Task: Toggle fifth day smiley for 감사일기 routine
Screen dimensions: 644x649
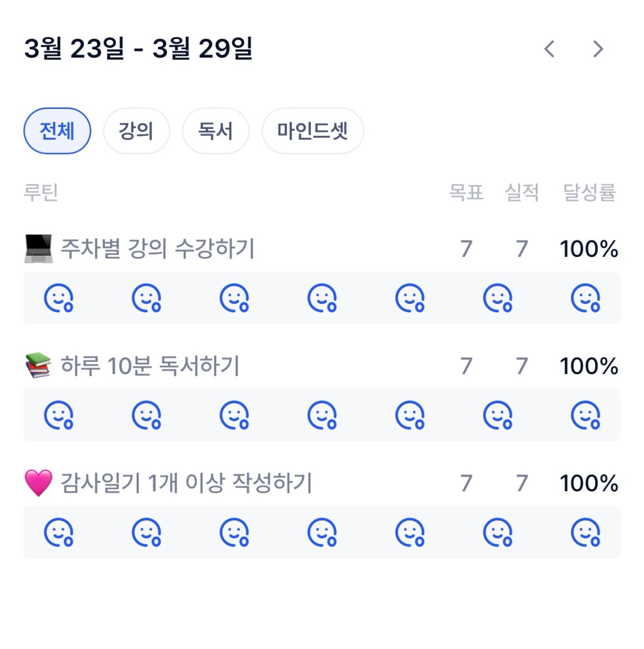Action: pyautogui.click(x=410, y=532)
